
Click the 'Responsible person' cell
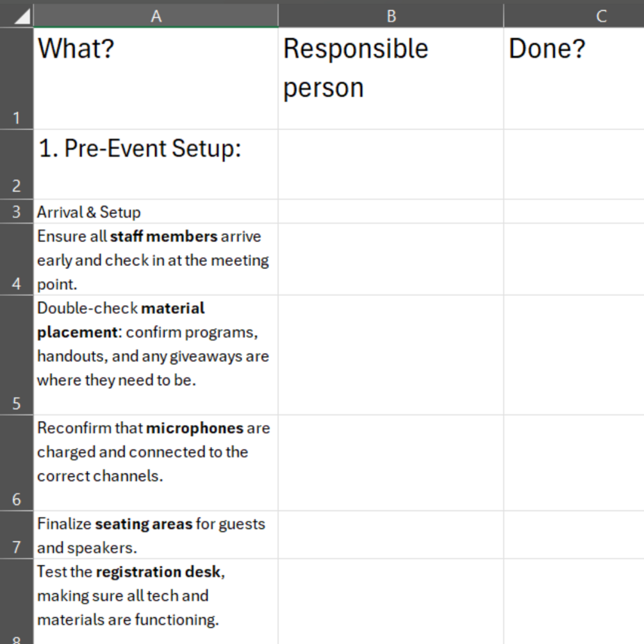click(391, 78)
